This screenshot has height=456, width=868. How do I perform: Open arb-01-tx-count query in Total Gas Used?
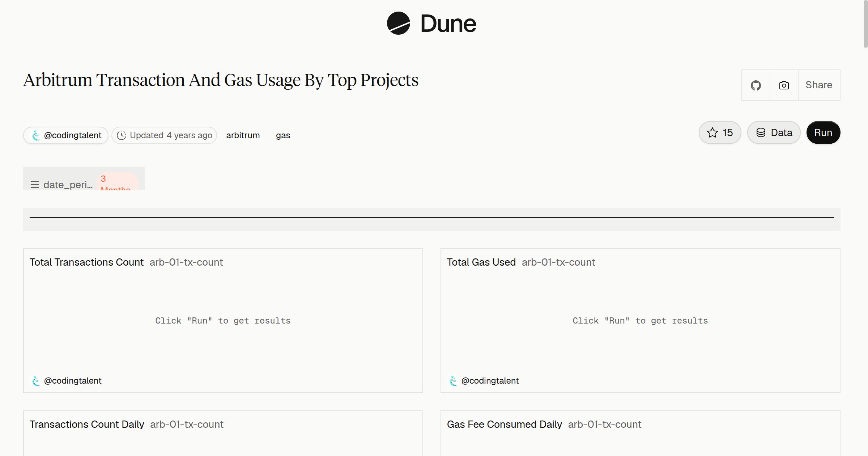[558, 262]
